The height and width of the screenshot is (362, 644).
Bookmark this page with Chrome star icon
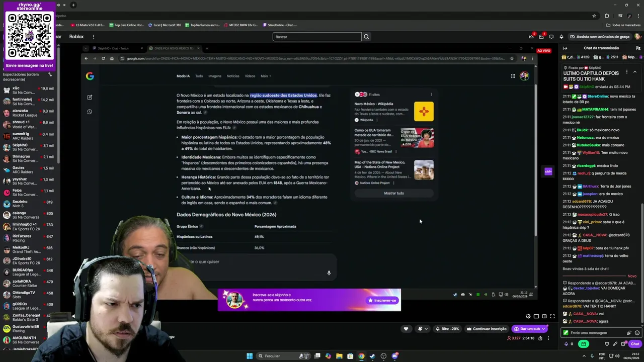(594, 16)
